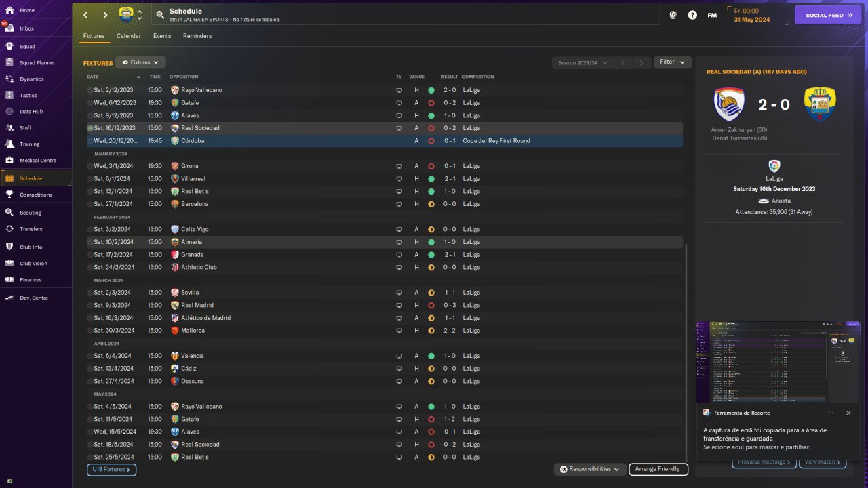Click the fixtures list vertical scrollbar
This screenshot has height=488, width=868.
[686, 352]
